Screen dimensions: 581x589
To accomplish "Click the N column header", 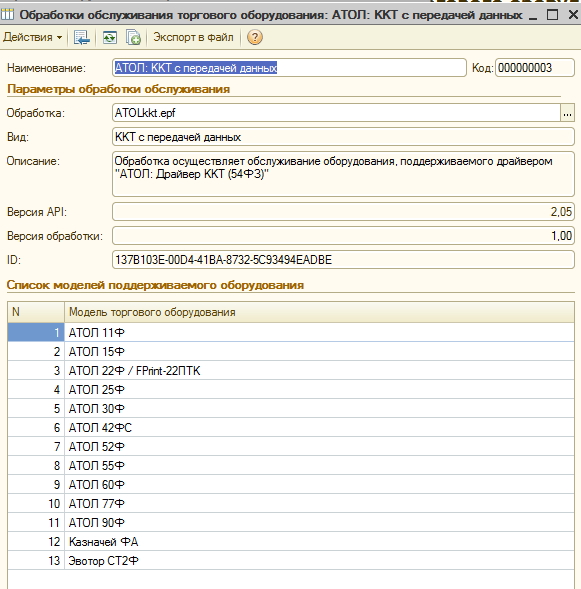I will click(x=36, y=312).
